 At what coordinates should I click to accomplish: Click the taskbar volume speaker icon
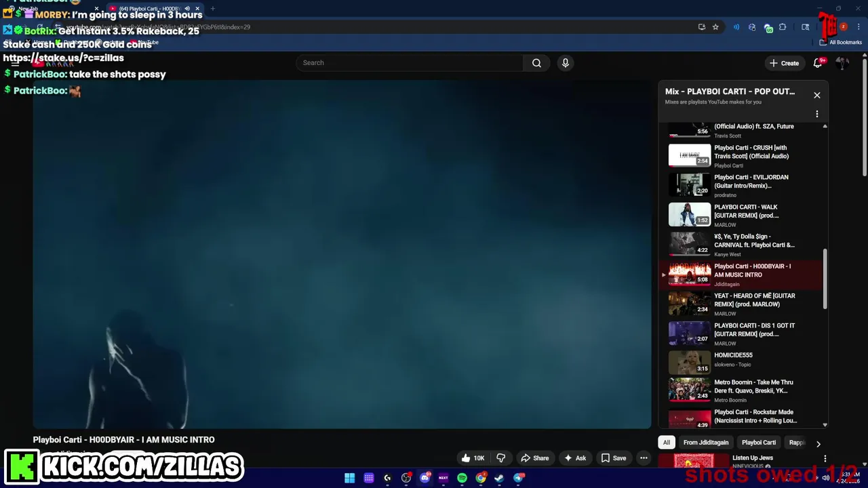coord(825,478)
